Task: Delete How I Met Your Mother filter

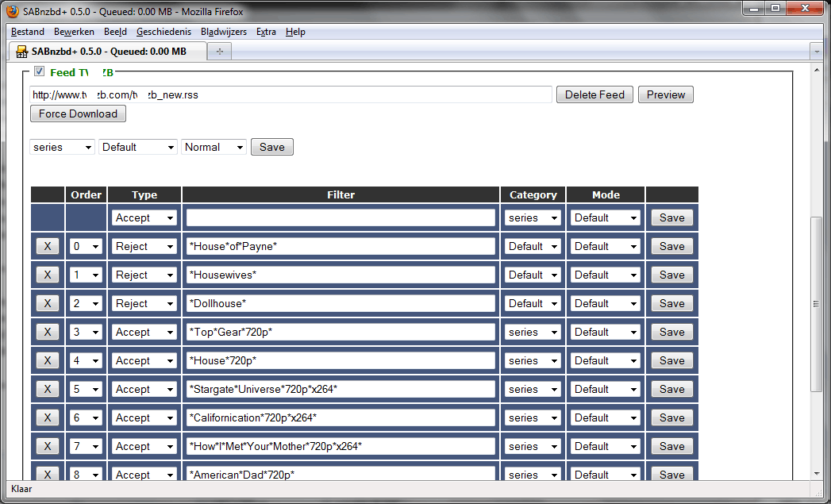Action: [47, 447]
